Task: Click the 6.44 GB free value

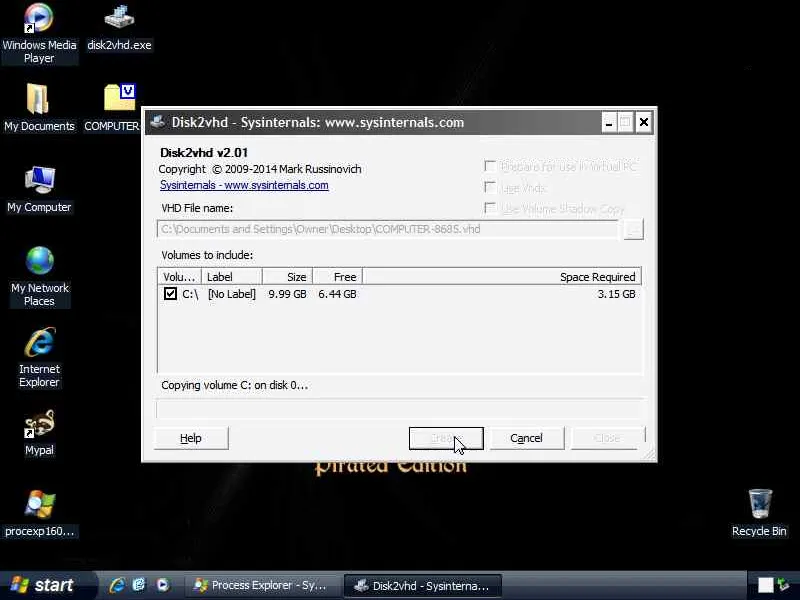Action: [x=337, y=294]
